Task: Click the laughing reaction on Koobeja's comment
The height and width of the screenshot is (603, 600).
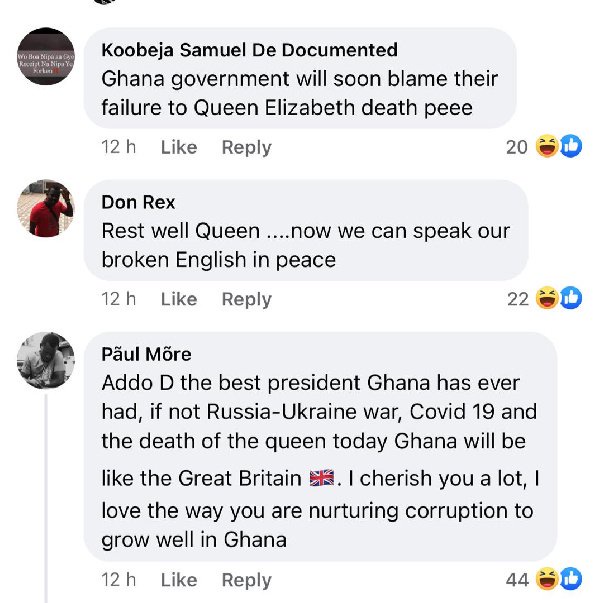Action: [547, 147]
